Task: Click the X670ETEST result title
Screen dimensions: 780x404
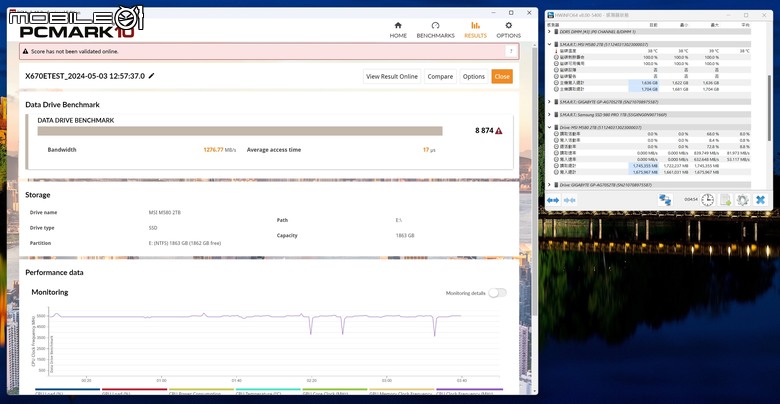Action: pos(85,76)
